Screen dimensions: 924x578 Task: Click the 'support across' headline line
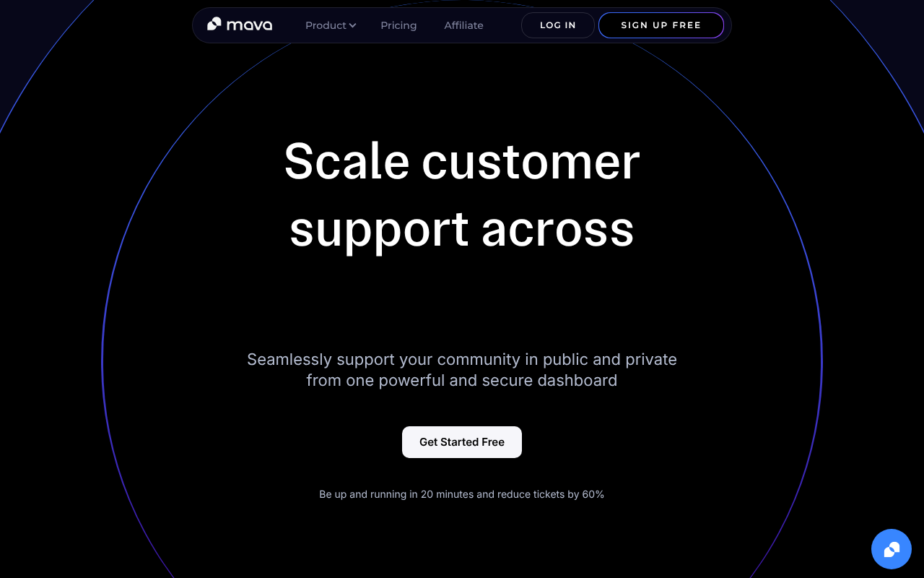coord(462,229)
